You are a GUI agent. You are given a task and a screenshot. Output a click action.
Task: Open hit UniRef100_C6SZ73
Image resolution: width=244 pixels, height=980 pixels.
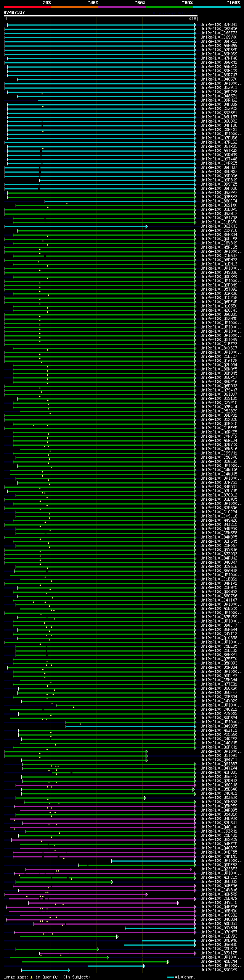click(219, 33)
